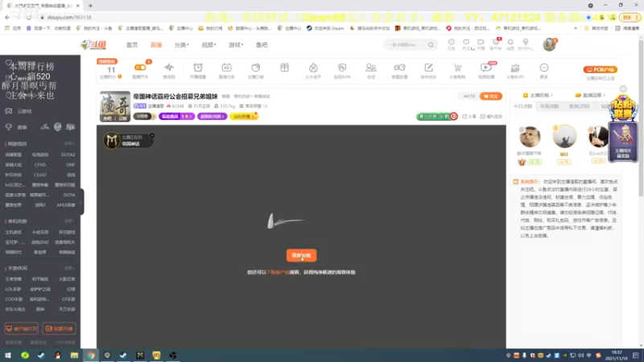This screenshot has height=362, width=644.
Task: Open the push-stream code waveform icon
Action: (169, 68)
